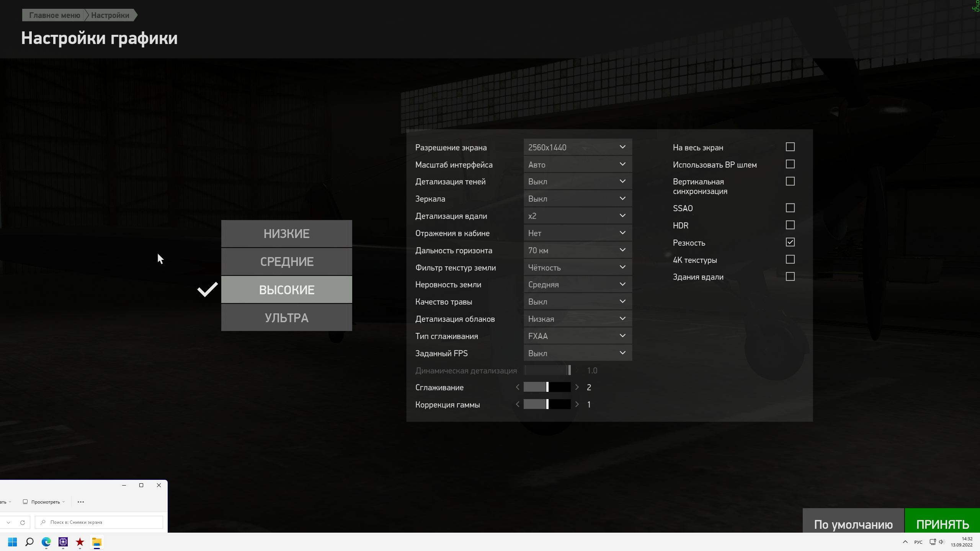Open the Разрешение экрана dropdown
980x551 pixels.
pos(577,147)
